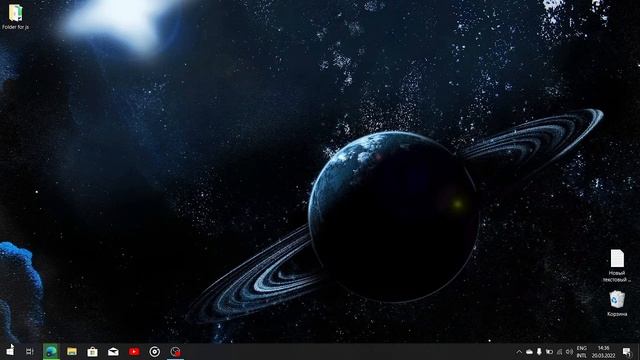Click the microphone tray icon
The image size is (640, 360).
(x=539, y=351)
